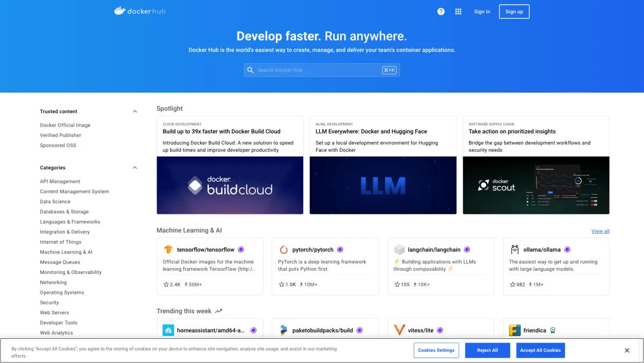The height and width of the screenshot is (363, 644).
Task: Click the vitess logo icon
Action: [x=399, y=330]
